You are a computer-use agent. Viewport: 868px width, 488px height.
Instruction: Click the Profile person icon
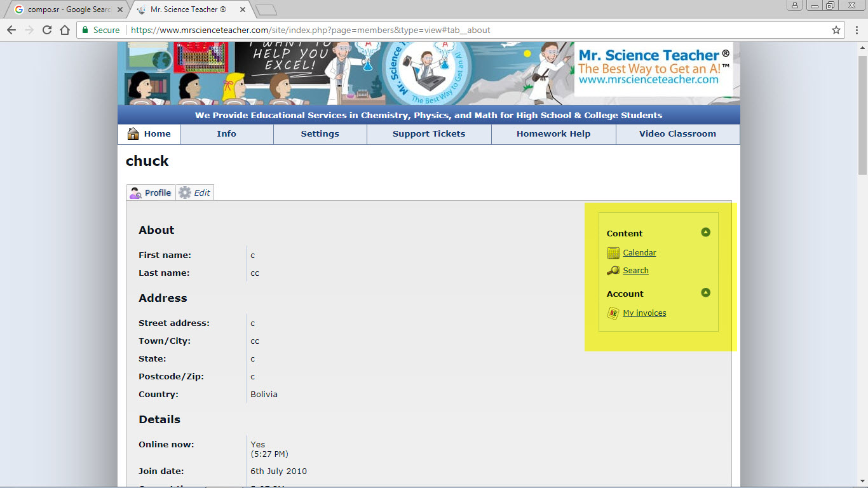135,193
